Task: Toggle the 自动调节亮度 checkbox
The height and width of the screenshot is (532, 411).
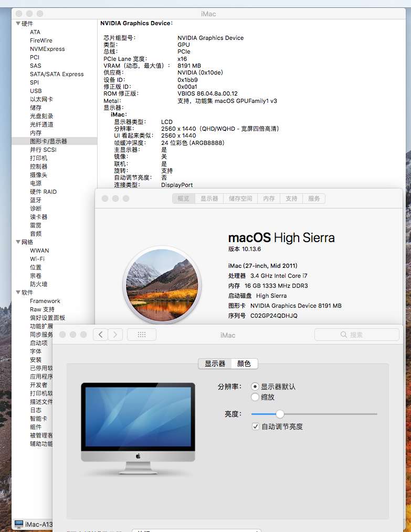Action: tap(256, 426)
